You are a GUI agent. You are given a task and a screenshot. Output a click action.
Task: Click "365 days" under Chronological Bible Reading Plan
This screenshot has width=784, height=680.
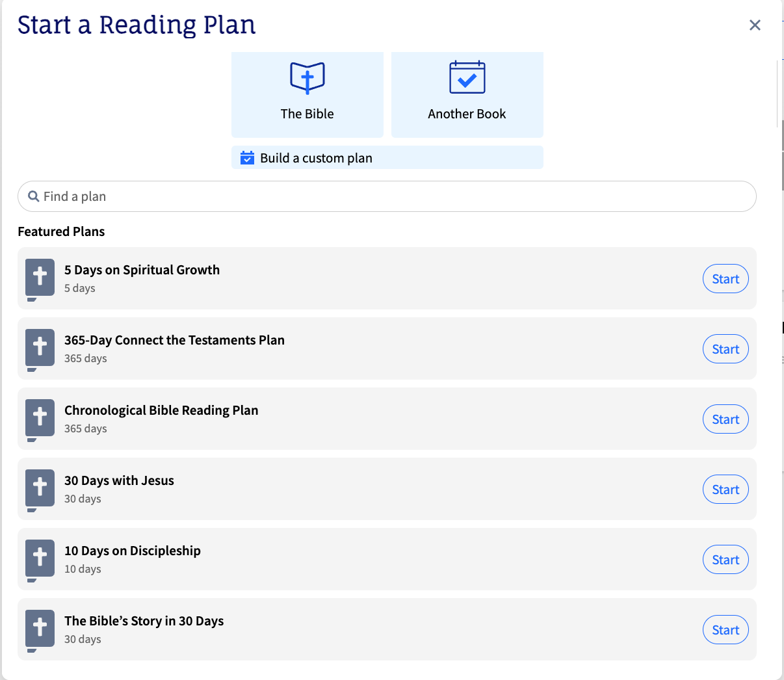(x=86, y=428)
